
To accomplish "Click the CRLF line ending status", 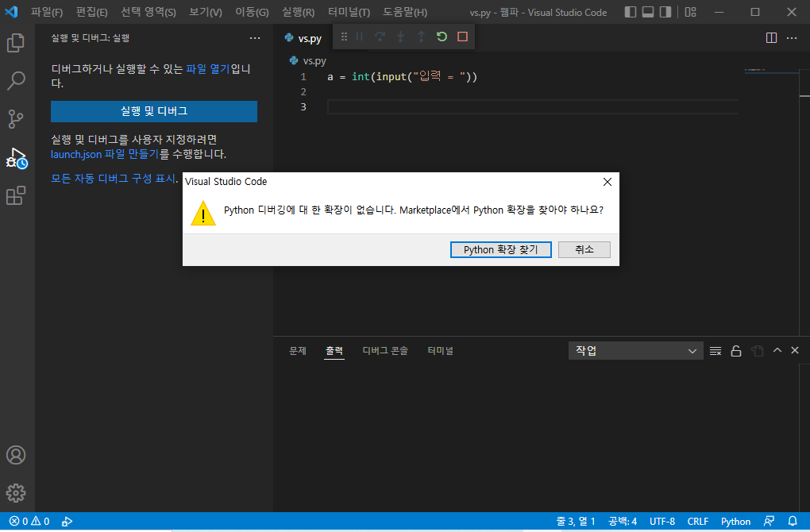I will (698, 521).
